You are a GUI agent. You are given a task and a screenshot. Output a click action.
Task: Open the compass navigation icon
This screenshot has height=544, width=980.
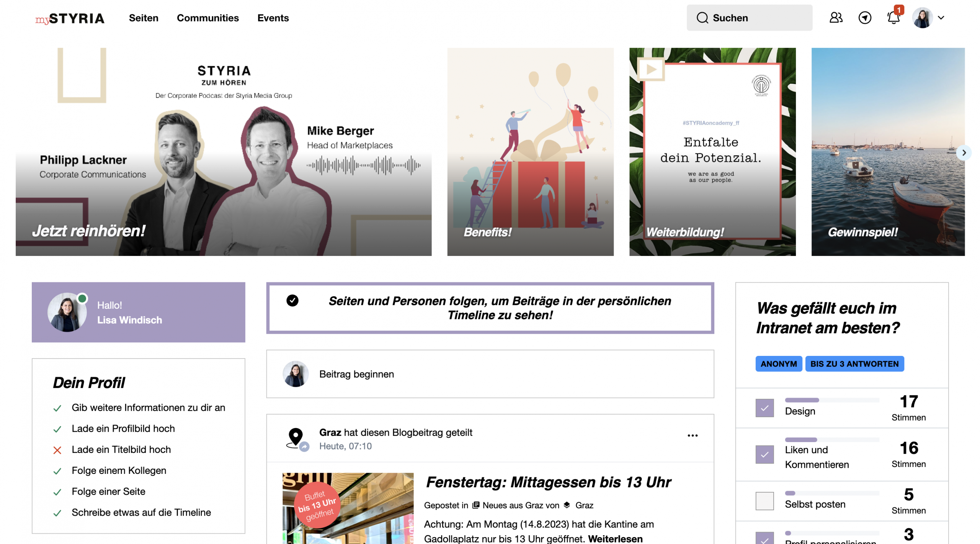864,18
